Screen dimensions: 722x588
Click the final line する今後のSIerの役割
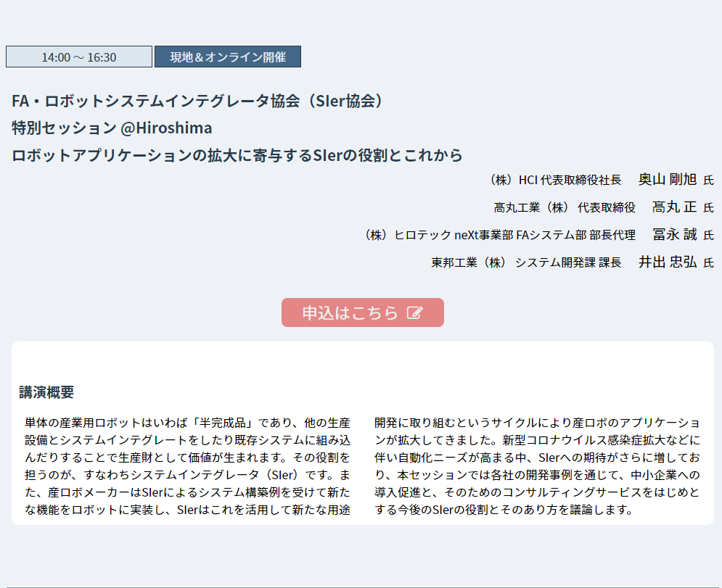click(x=504, y=510)
